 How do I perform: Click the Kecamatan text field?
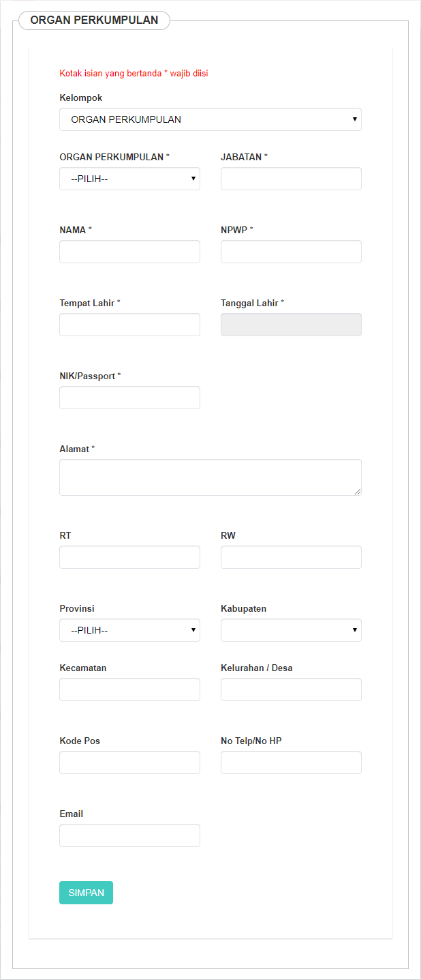click(x=129, y=689)
